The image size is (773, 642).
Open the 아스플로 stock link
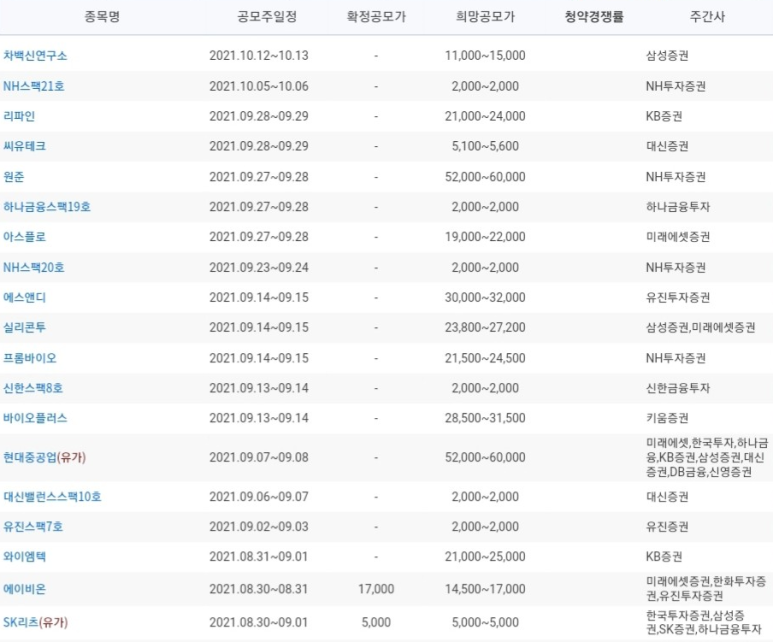(24, 237)
